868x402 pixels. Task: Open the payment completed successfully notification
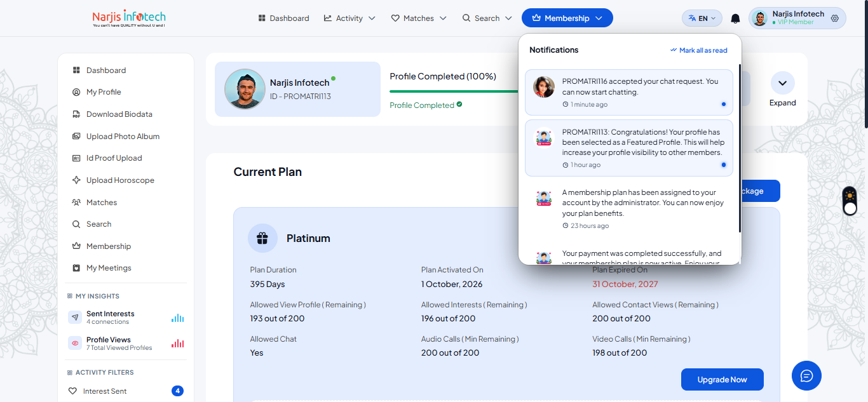(629, 254)
